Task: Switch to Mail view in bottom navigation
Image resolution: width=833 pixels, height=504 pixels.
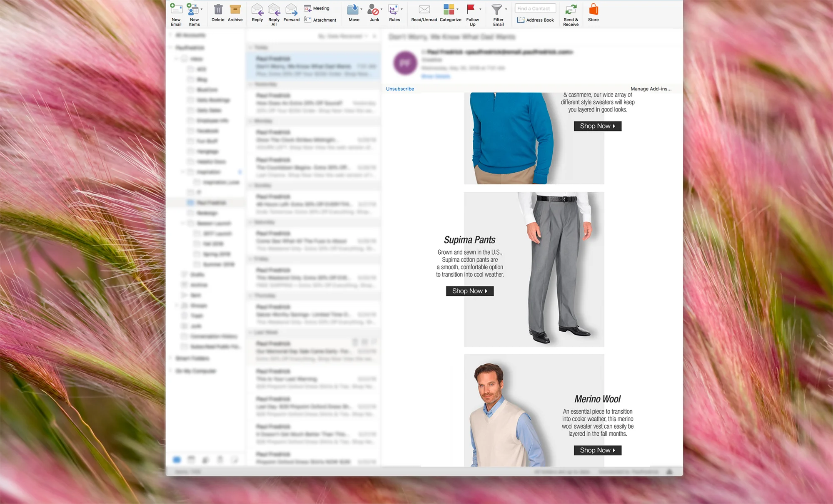Action: 177,459
